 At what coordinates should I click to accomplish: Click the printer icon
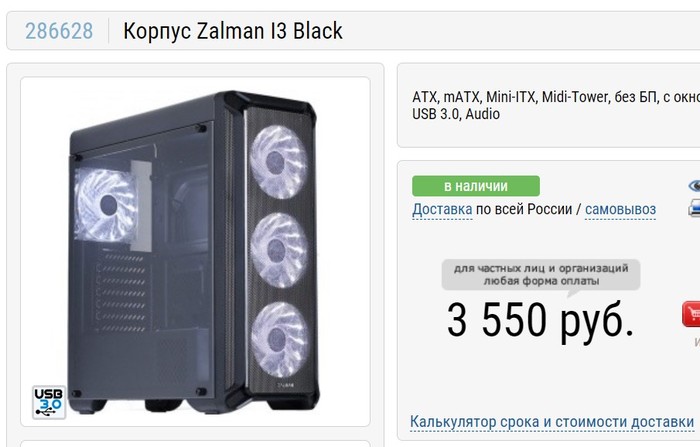[694, 209]
